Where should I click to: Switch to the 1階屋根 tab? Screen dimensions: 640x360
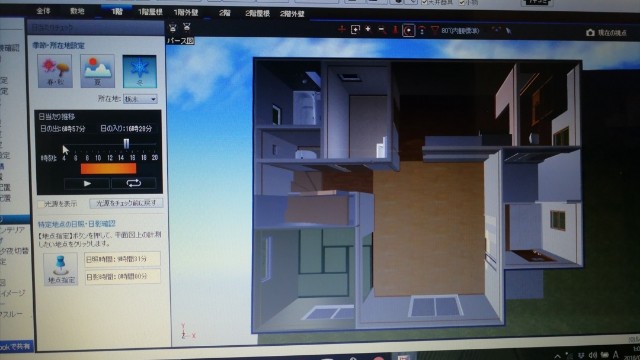(150, 12)
